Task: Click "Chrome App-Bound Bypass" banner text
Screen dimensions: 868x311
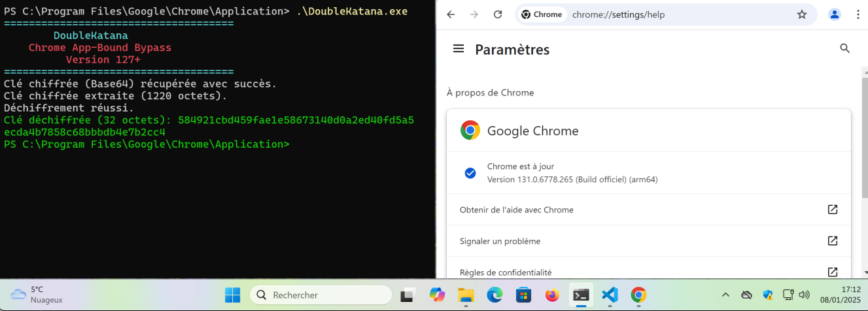Action: click(100, 48)
